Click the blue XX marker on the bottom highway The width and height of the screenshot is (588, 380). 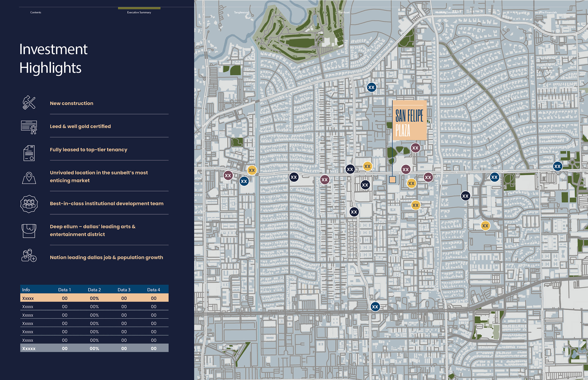[375, 307]
